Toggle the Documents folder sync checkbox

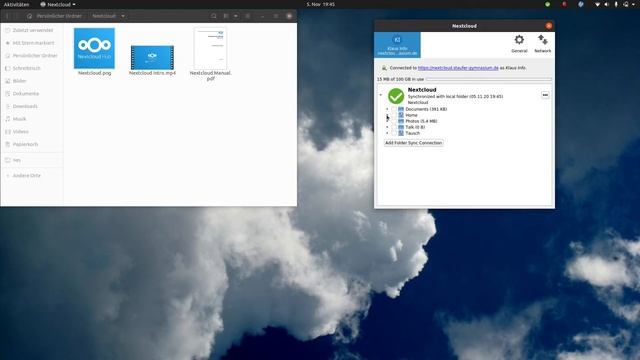394,109
